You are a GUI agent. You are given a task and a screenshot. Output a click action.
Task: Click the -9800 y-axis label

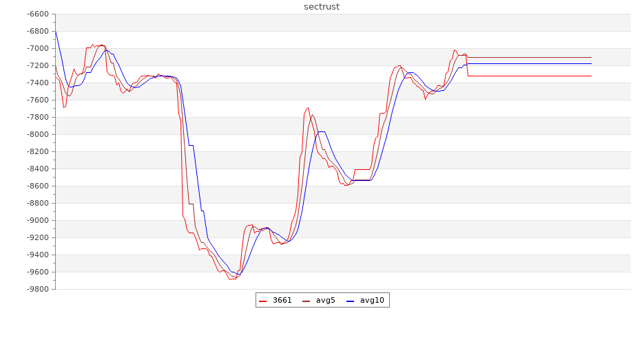(36, 289)
